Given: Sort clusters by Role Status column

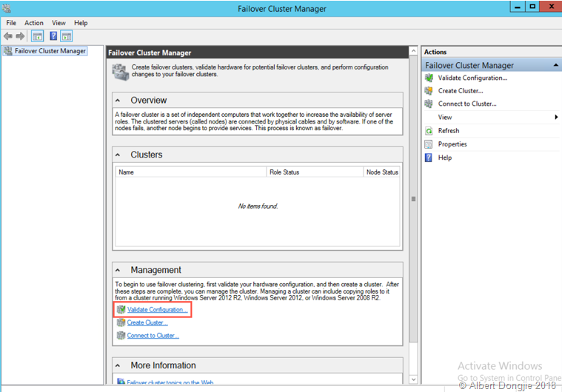Looking at the screenshot, I should 315,172.
